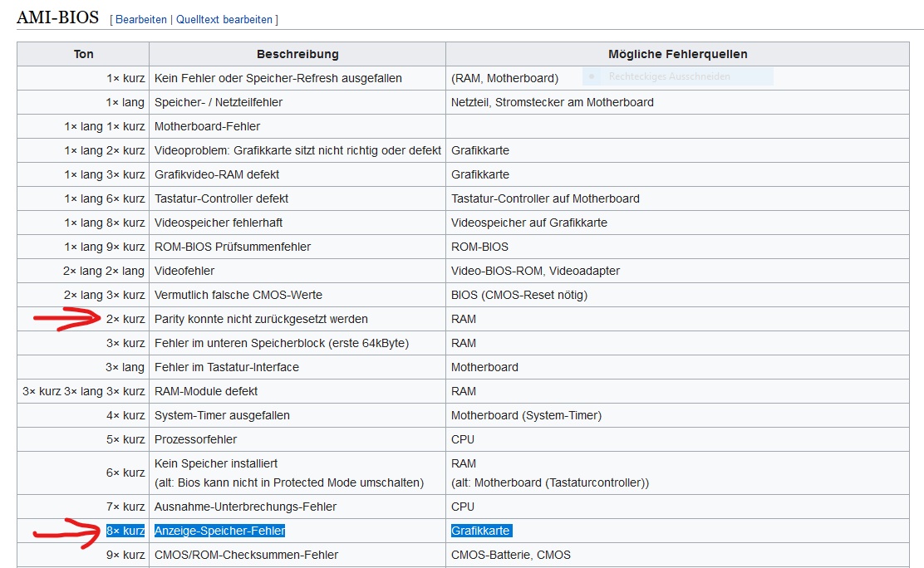Open the Quelltext bearbeiten link
Viewport: 924px width, 568px height.
(225, 19)
